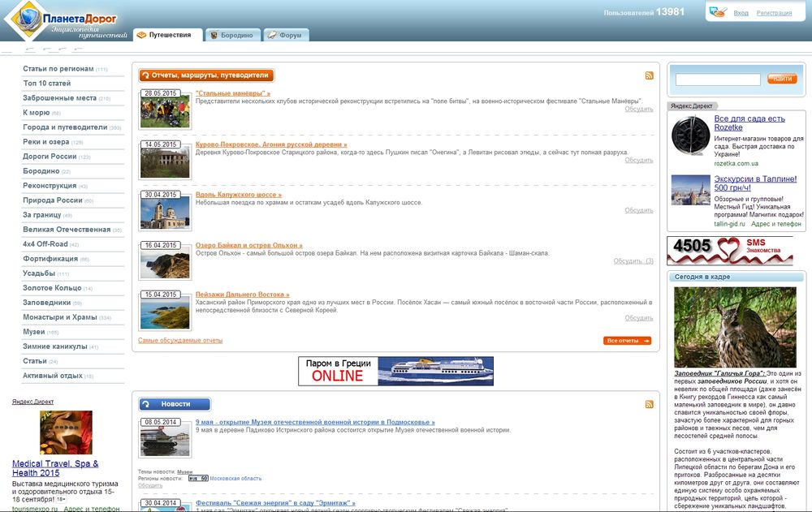Click the Байкал Ольхон rock thumbnail

point(165,264)
